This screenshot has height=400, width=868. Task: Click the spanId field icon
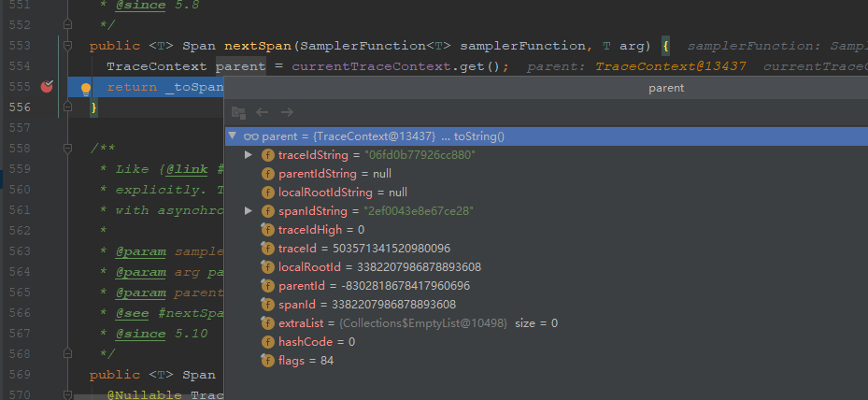[268, 305]
